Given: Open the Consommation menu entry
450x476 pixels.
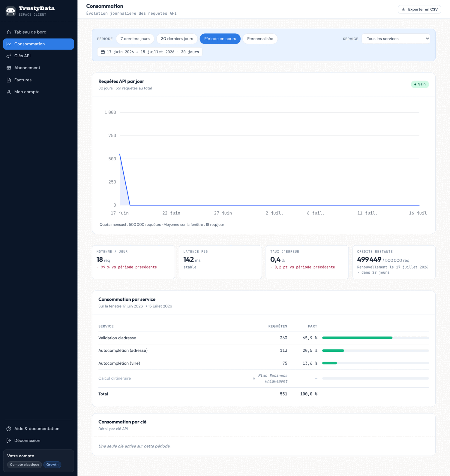Looking at the screenshot, I should tap(38, 44).
